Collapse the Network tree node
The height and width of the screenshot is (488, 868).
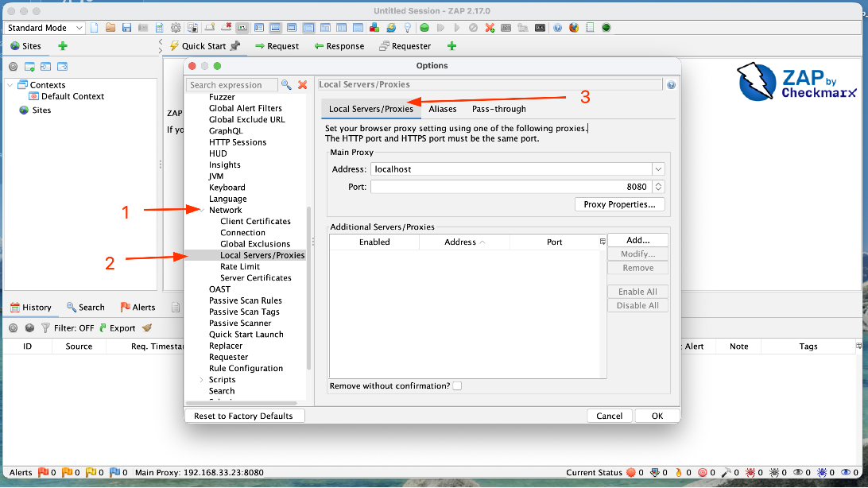point(202,211)
